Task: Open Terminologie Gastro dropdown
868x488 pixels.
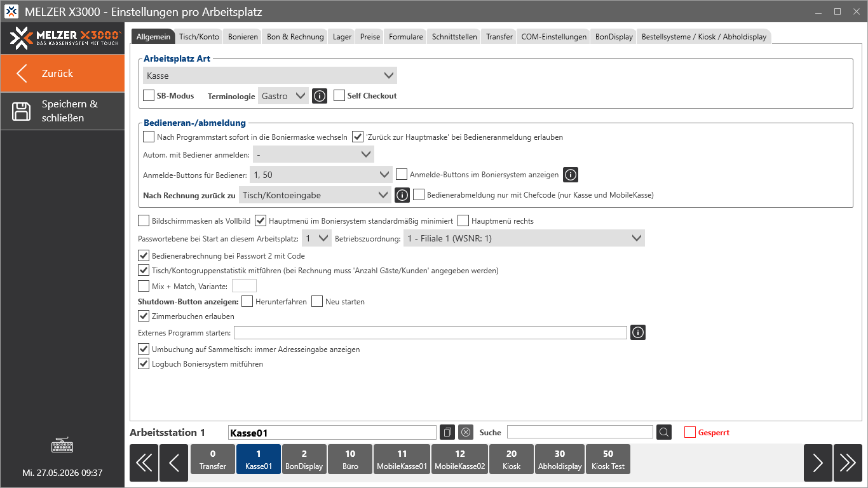Action: [283, 96]
